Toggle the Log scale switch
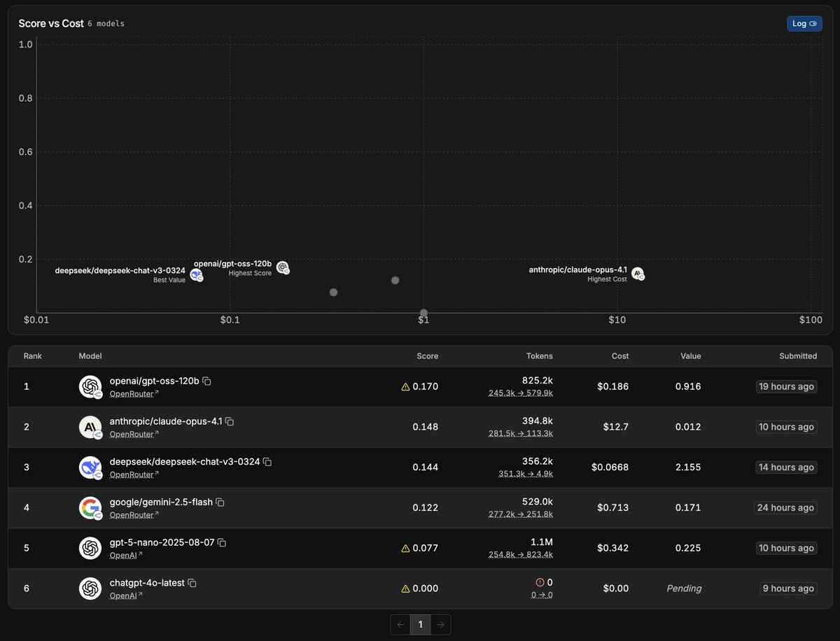The width and height of the screenshot is (840, 641). (x=804, y=24)
